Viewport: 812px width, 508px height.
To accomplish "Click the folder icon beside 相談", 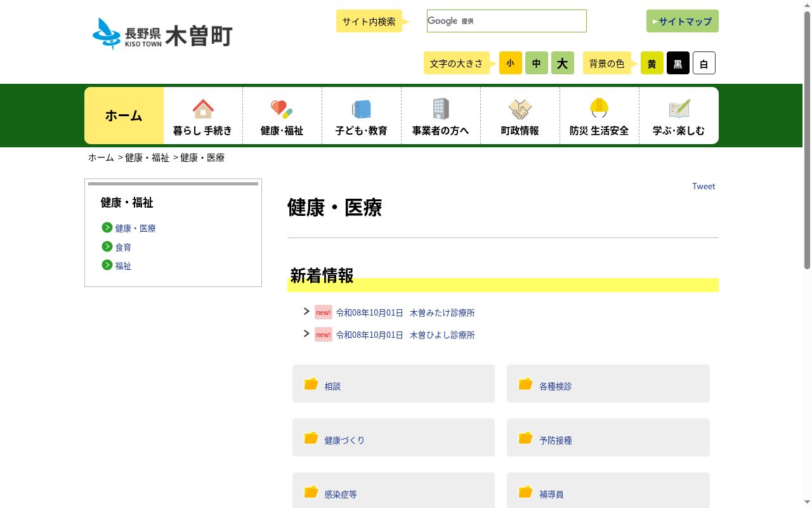I will (311, 384).
